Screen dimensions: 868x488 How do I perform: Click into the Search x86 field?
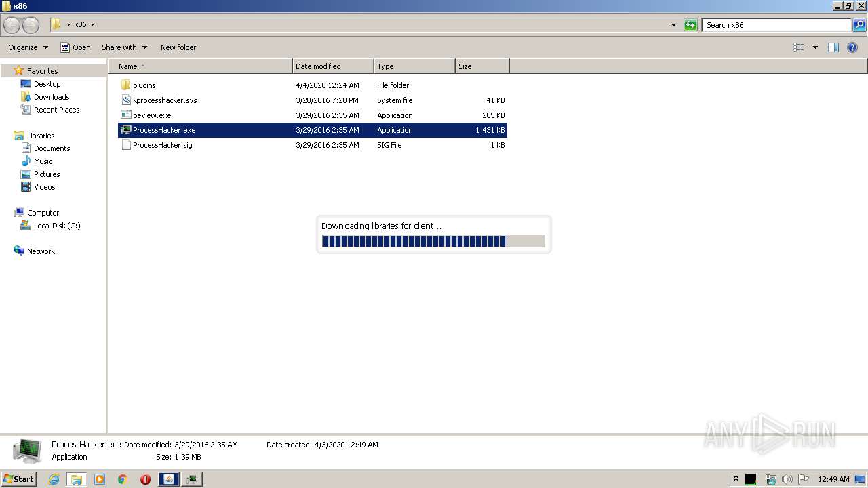point(776,25)
